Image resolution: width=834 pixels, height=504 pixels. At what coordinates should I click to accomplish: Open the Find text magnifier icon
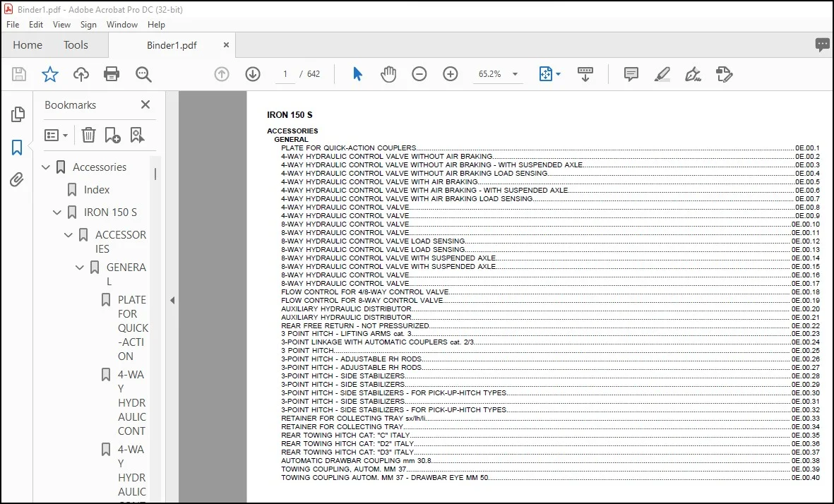point(143,74)
